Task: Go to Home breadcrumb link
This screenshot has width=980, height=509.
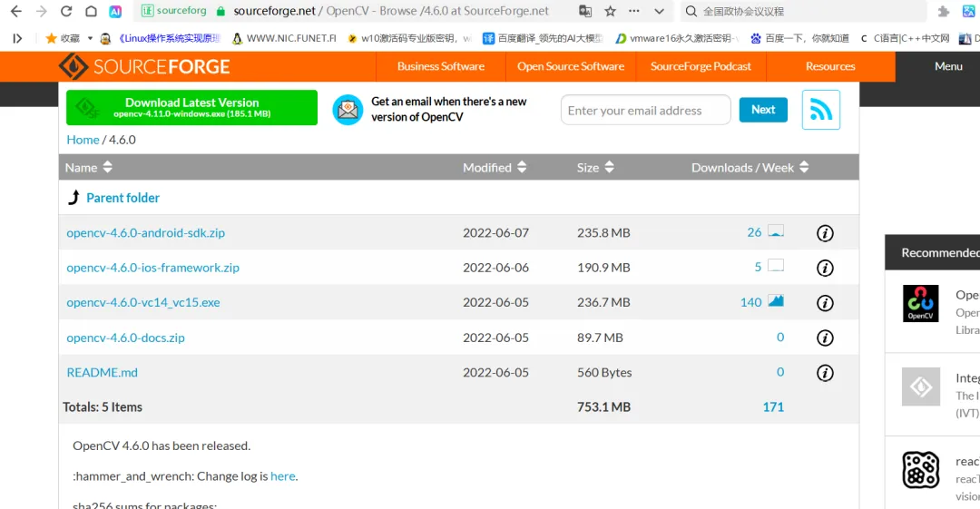Action: (x=83, y=140)
